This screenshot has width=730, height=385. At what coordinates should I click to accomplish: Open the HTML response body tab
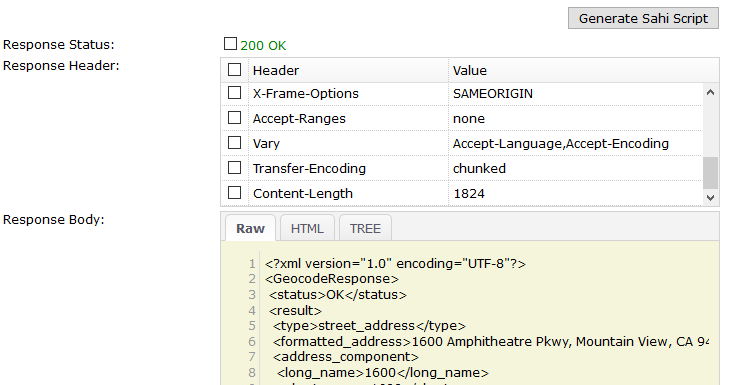(x=307, y=228)
